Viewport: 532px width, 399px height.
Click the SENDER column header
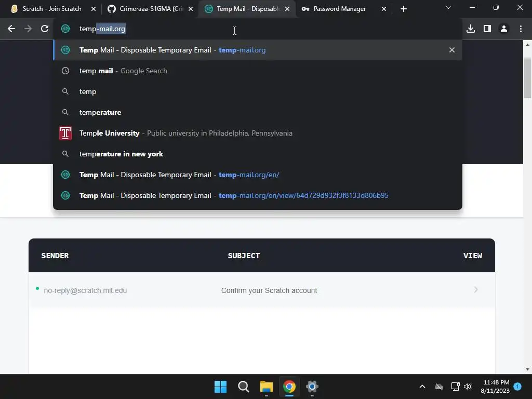coord(55,256)
